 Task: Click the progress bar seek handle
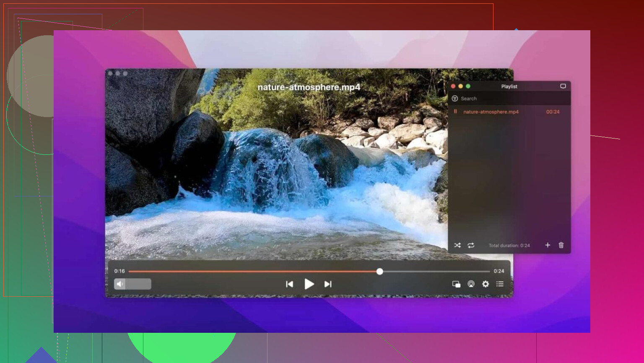379,272
